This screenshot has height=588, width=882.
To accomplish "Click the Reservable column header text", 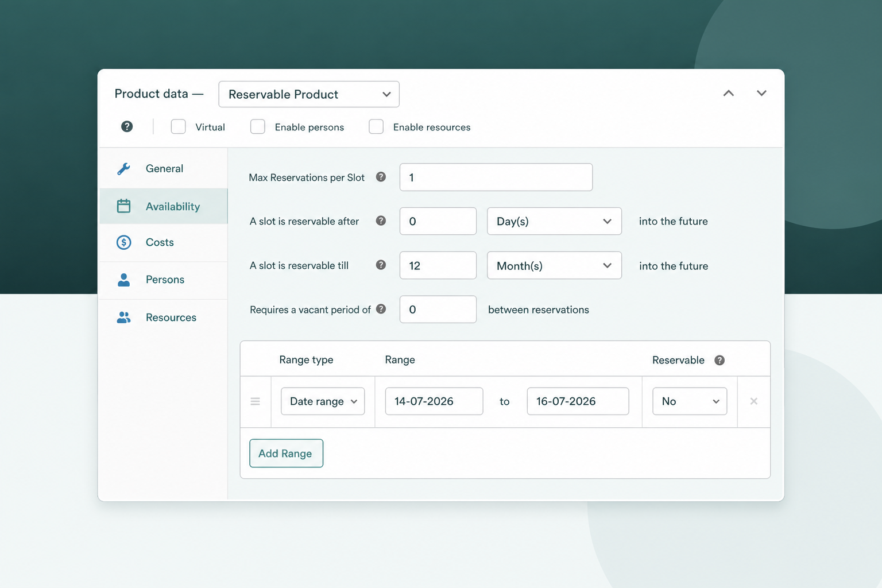I will (678, 360).
